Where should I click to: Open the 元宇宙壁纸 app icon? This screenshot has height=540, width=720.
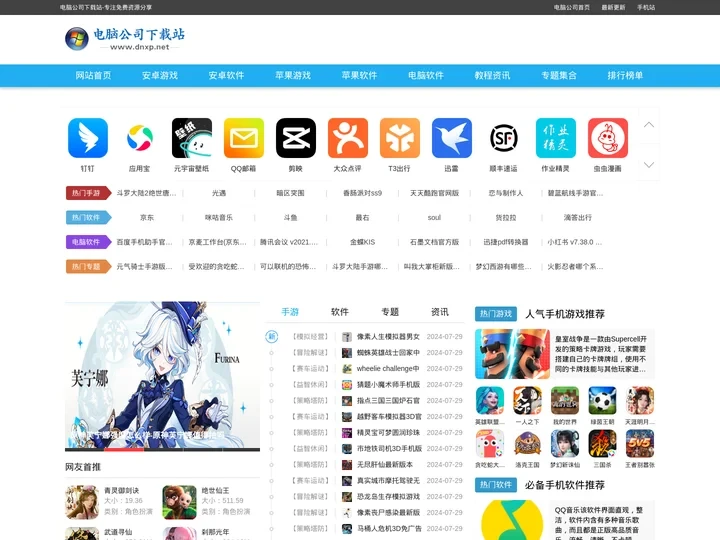[x=191, y=138]
